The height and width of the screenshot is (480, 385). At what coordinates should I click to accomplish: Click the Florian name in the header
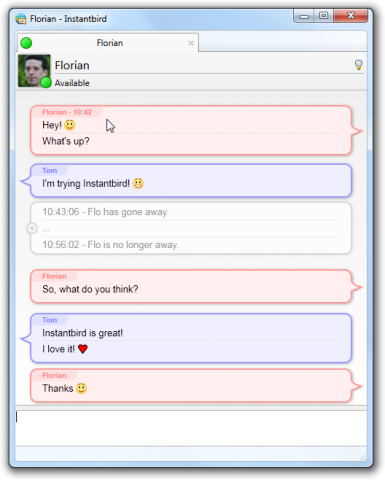point(72,65)
